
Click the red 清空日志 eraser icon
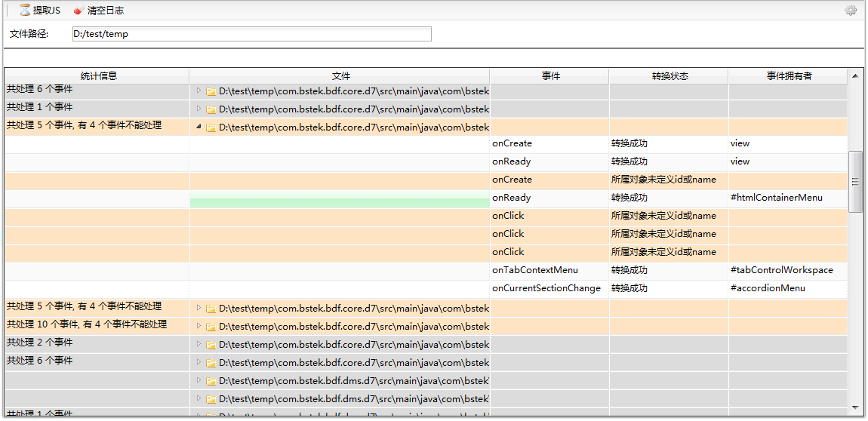point(78,11)
